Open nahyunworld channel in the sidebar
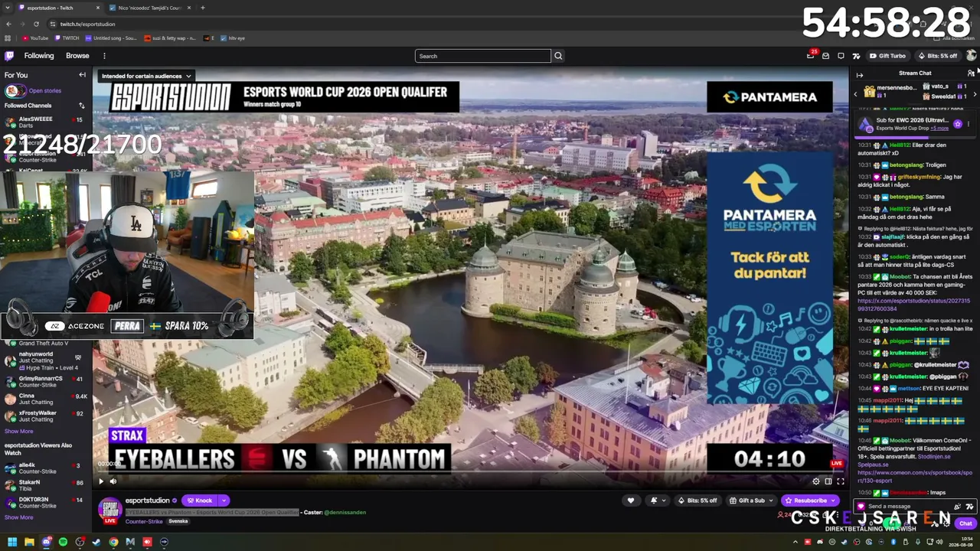980x551 pixels. (46, 360)
